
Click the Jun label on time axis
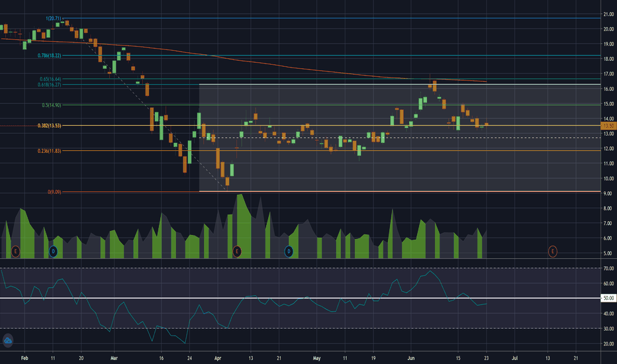tap(411, 358)
